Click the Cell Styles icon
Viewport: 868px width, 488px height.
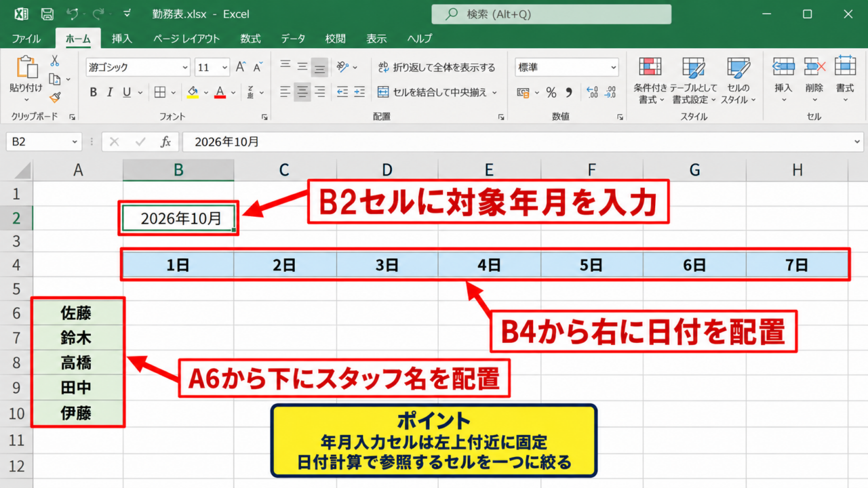(x=738, y=68)
